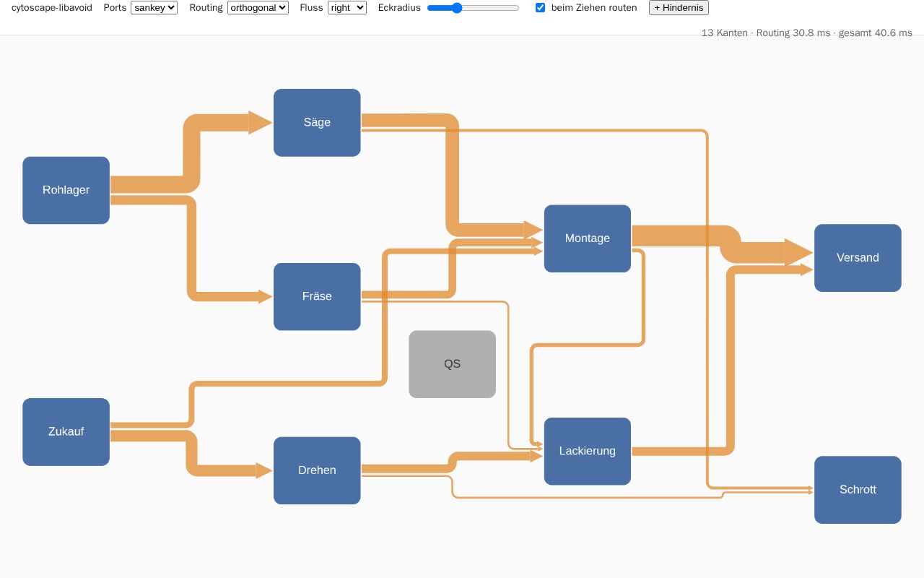Viewport: 924px width, 578px height.
Task: Toggle the 'beim Ziehen routen' checkbox
Action: 540,8
